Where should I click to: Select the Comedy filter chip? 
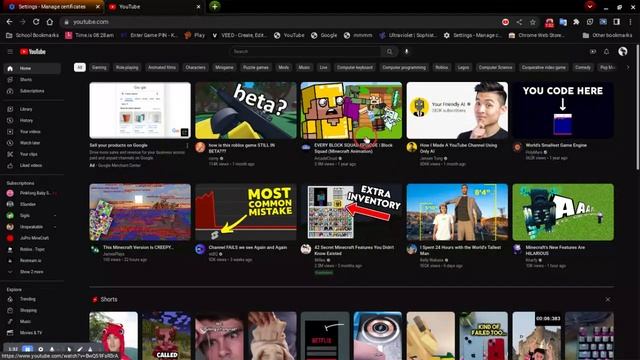(583, 67)
